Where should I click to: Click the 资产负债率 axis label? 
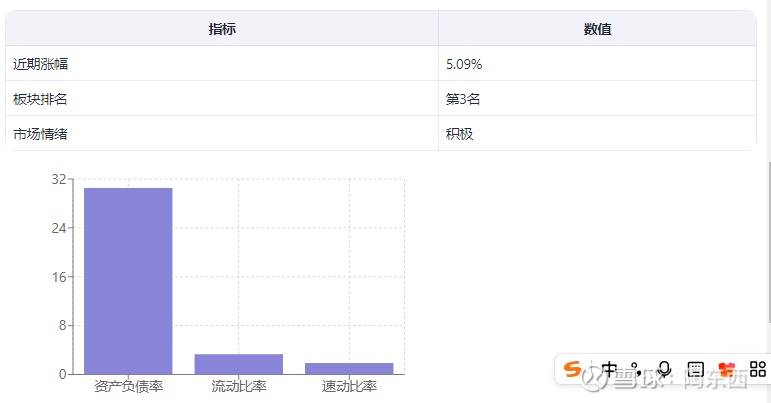click(128, 387)
